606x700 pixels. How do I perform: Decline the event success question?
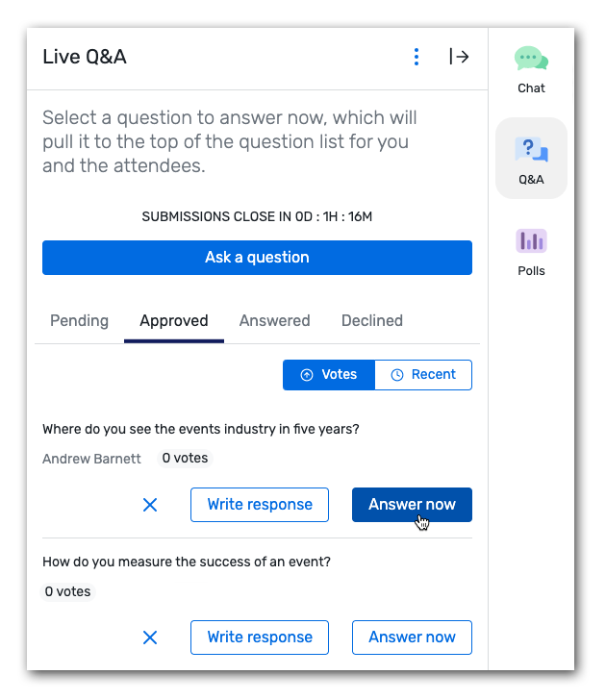[150, 637]
